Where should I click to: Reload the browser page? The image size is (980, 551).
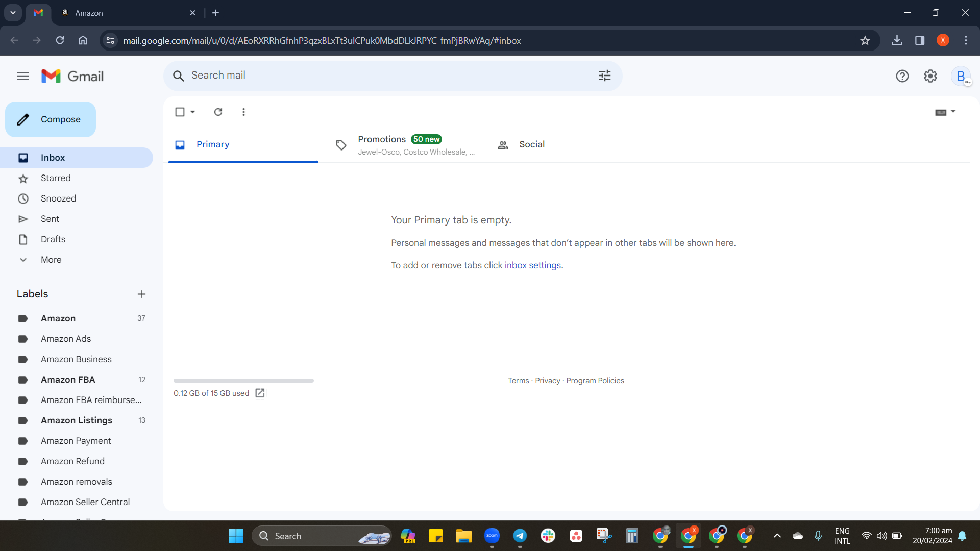coord(60,40)
